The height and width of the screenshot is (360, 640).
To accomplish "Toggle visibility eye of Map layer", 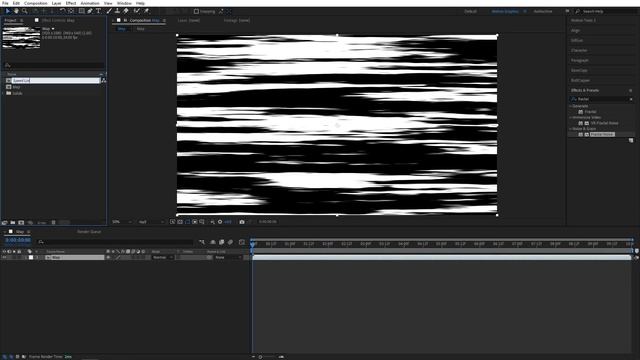I will click(x=4, y=258).
